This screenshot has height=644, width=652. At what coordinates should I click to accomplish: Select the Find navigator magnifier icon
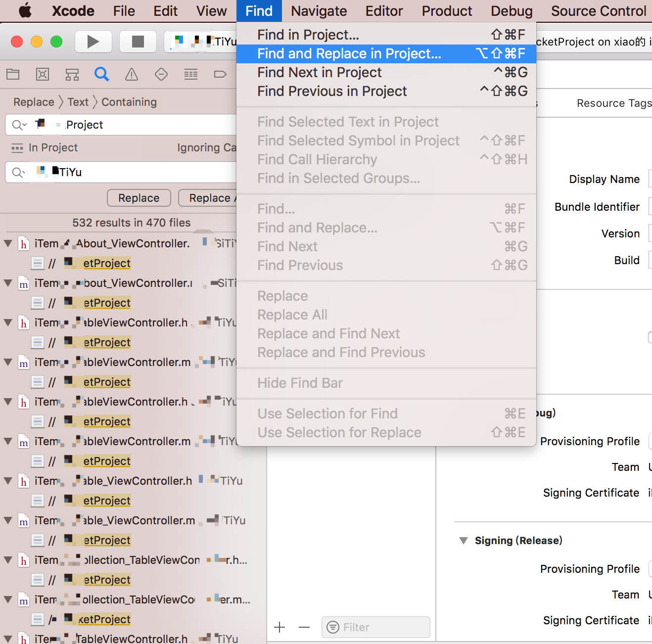[101, 75]
